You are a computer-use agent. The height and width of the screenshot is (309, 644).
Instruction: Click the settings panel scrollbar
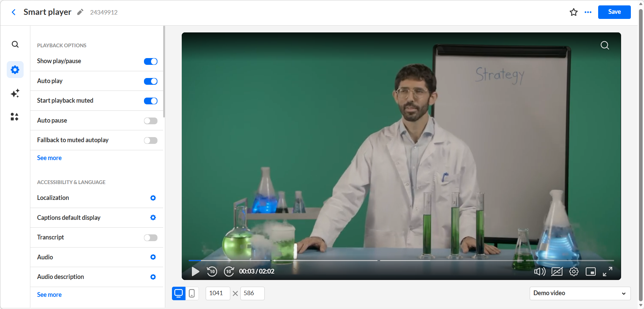164,72
